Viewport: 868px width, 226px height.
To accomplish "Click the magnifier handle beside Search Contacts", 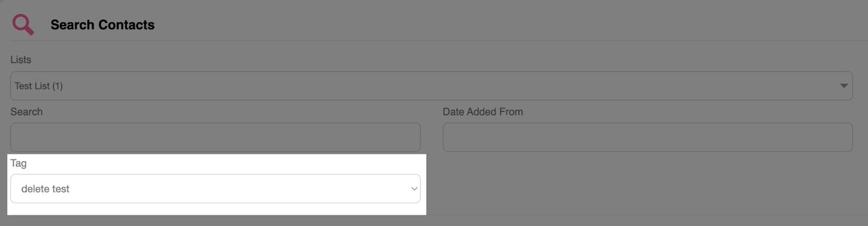I will 29,31.
